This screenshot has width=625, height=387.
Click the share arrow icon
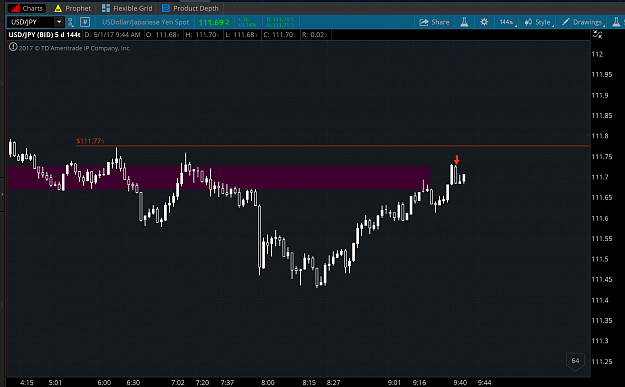coord(424,22)
